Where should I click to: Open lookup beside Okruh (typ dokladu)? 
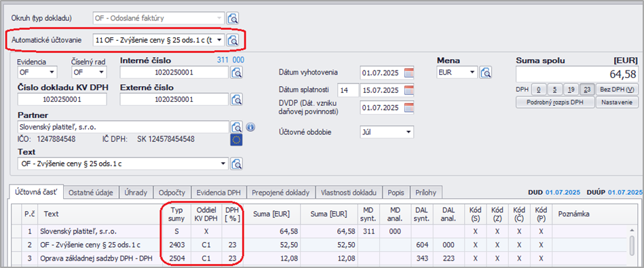tap(233, 18)
